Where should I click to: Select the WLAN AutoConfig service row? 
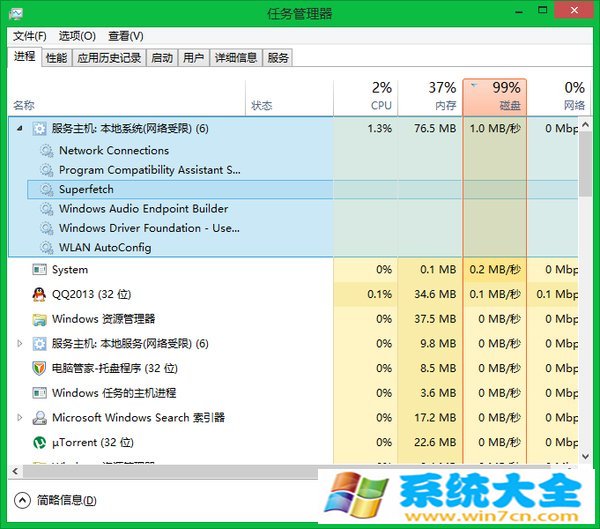105,247
